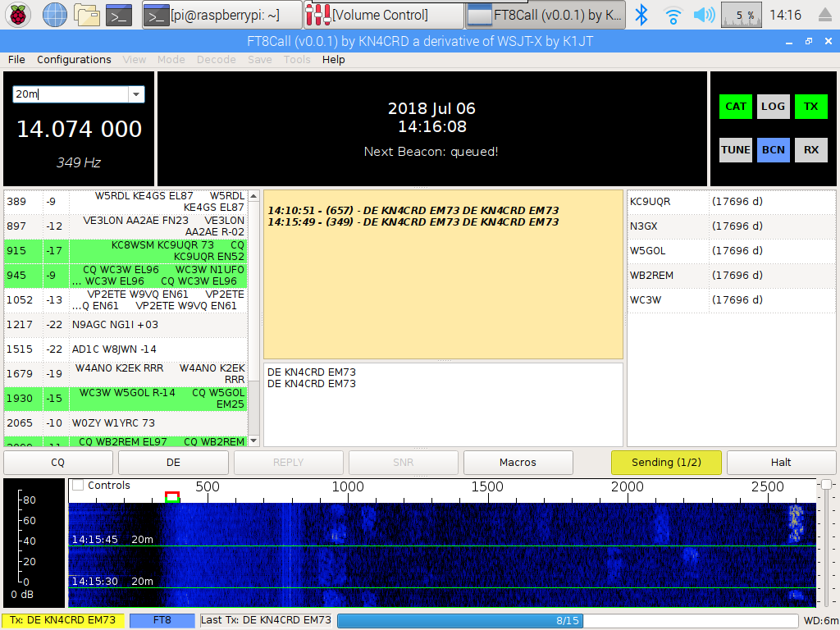Click the 14.074 000 frequency display
The width and height of the screenshot is (840, 630).
(x=80, y=129)
